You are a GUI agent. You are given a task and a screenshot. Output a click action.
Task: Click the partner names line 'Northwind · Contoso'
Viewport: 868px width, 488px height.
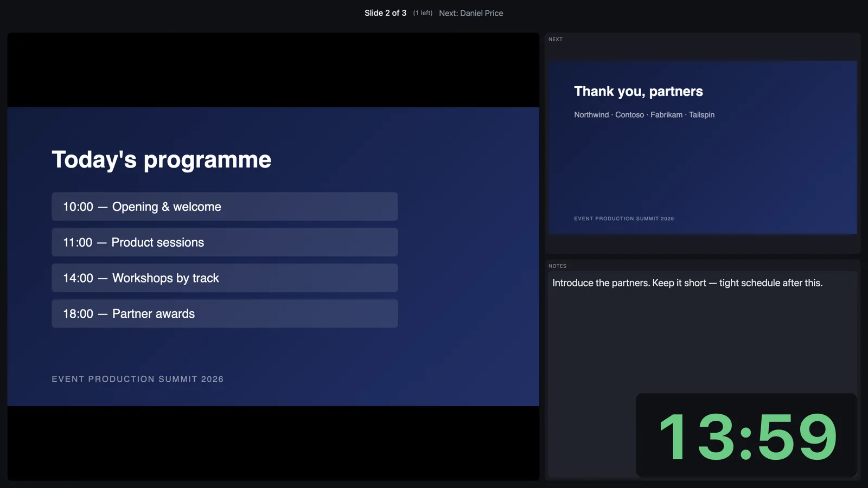(x=644, y=115)
